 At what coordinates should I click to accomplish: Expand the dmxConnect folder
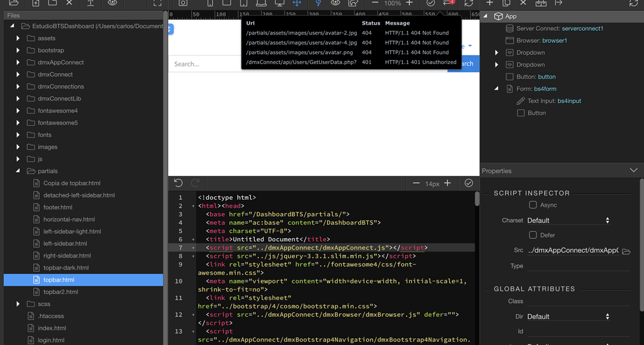[18, 74]
